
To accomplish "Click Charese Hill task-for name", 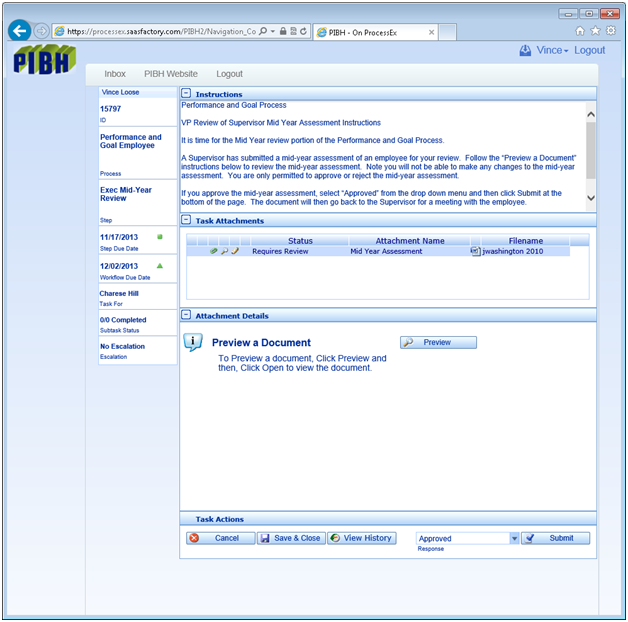I will pos(119,293).
